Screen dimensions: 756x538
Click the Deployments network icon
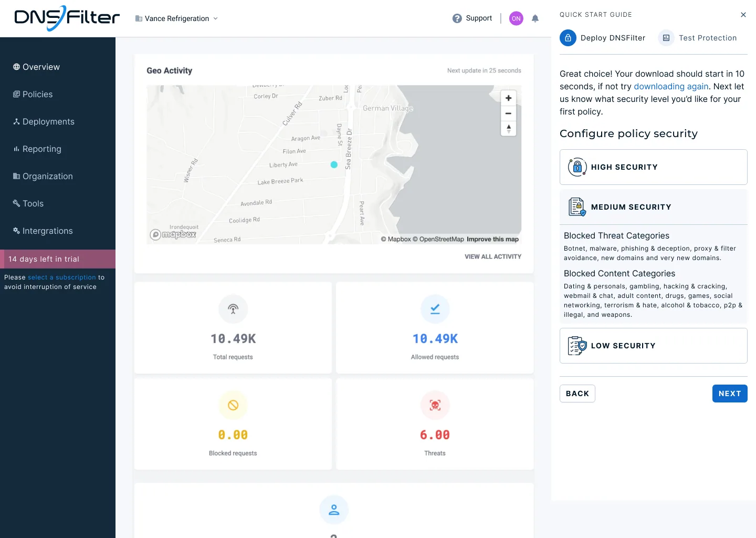click(17, 121)
